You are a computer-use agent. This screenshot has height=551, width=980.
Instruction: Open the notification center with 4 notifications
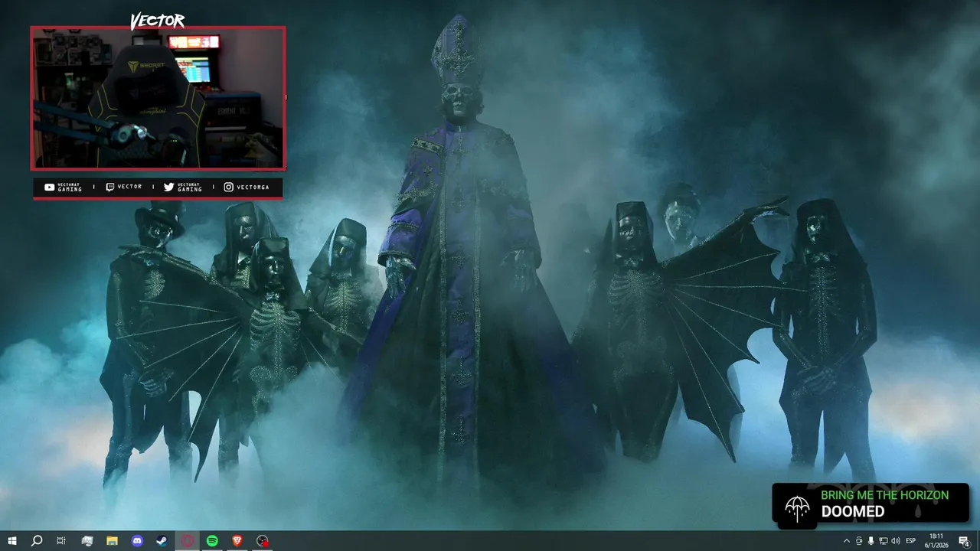tap(964, 541)
